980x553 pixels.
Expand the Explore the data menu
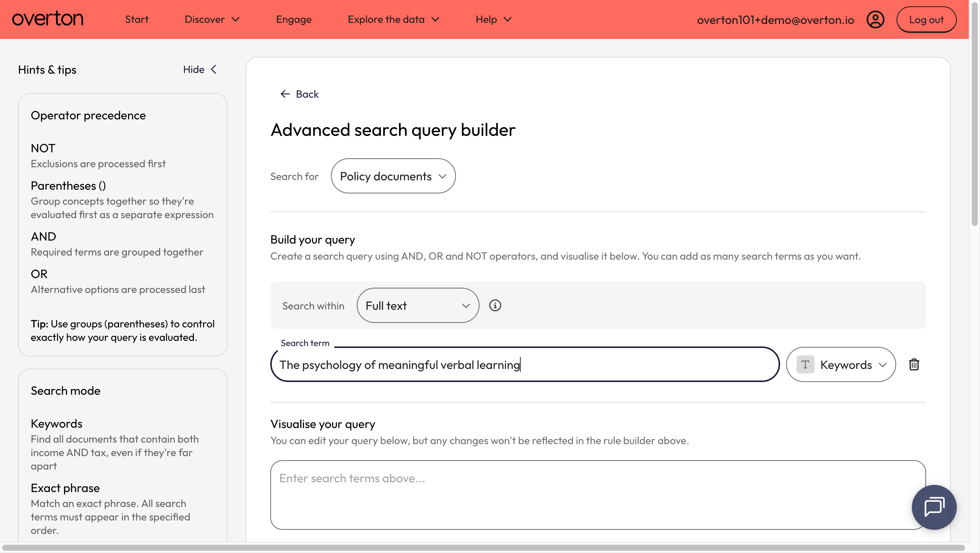[x=393, y=19]
